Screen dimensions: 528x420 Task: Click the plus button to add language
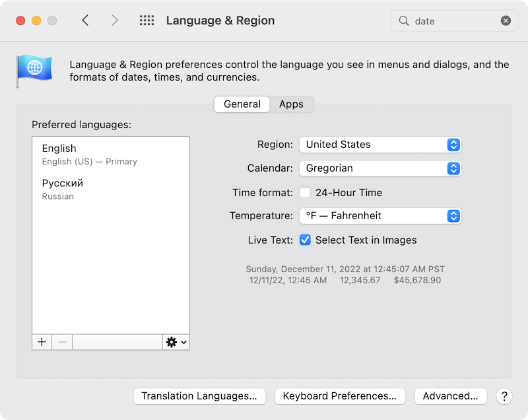pos(42,342)
